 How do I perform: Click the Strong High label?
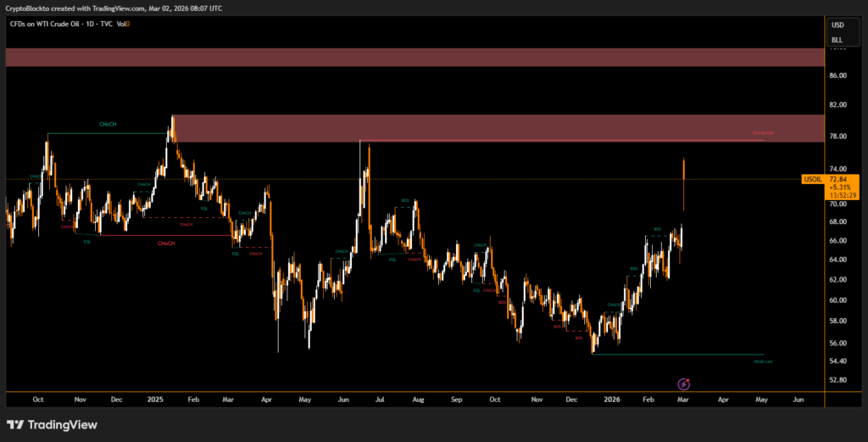point(764,133)
